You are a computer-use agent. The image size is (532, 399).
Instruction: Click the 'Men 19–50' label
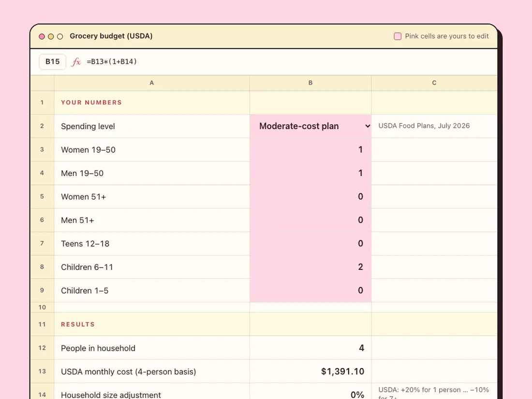[82, 173]
